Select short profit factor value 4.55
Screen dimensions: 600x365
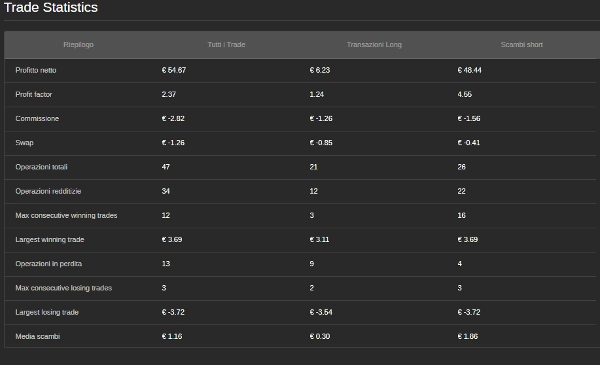[465, 95]
